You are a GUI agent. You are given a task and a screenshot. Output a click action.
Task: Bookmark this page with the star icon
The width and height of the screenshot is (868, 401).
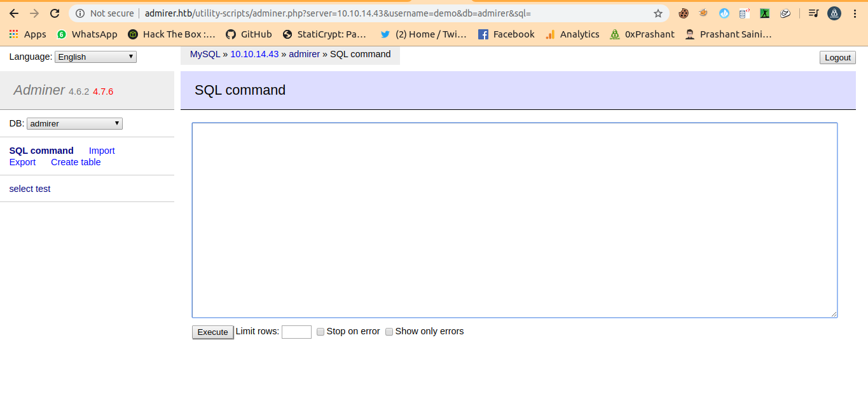click(658, 13)
